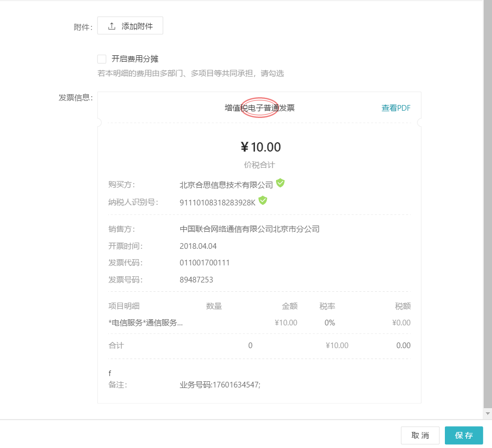Click the 添加附件 upload button
Image resolution: width=492 pixels, height=448 pixels.
130,26
